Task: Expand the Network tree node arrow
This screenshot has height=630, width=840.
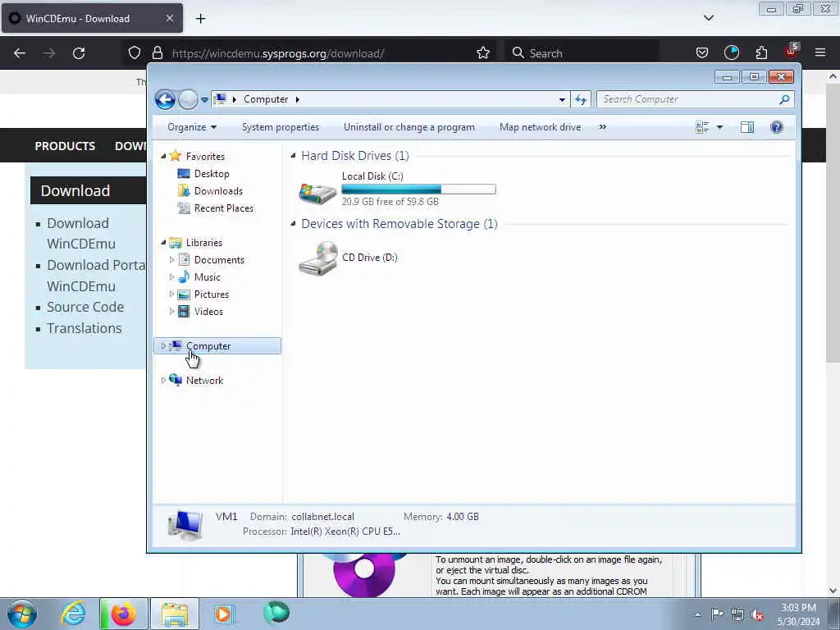Action: [x=163, y=381]
